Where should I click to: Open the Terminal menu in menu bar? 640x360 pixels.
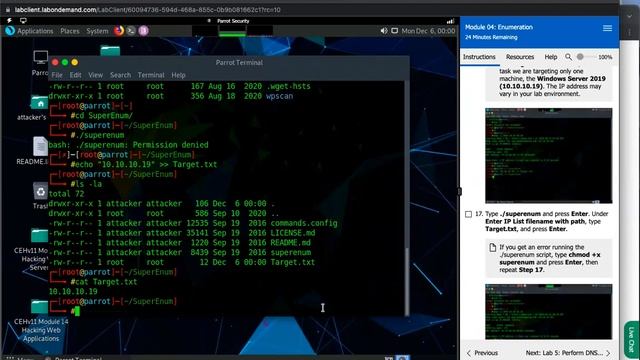pos(151,75)
